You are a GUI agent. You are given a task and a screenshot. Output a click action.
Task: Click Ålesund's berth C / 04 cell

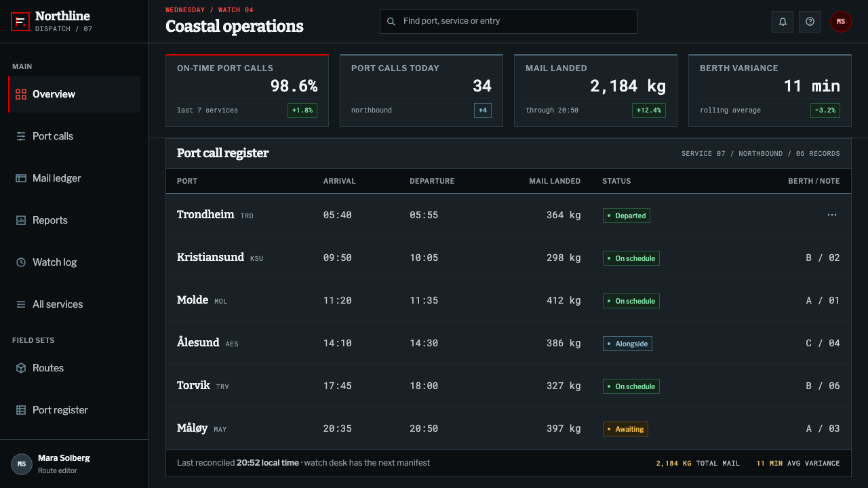tap(823, 343)
